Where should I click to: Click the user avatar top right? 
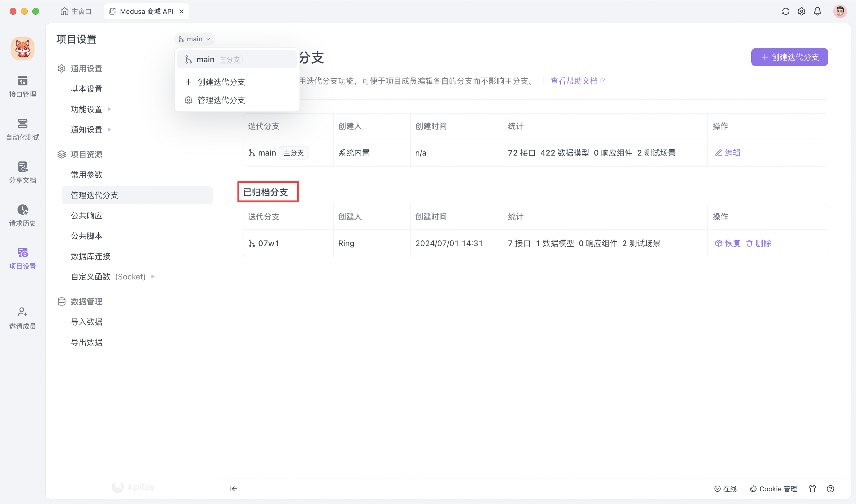(840, 11)
